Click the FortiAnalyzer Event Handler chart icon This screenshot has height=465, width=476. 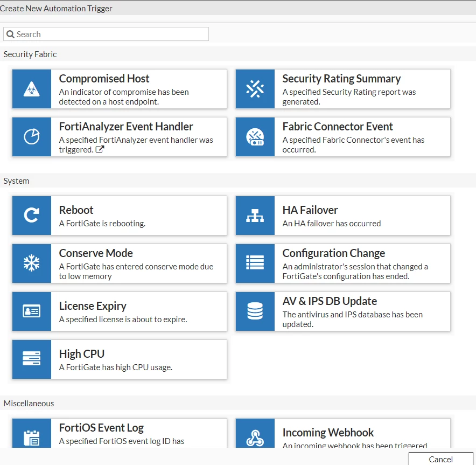32,137
